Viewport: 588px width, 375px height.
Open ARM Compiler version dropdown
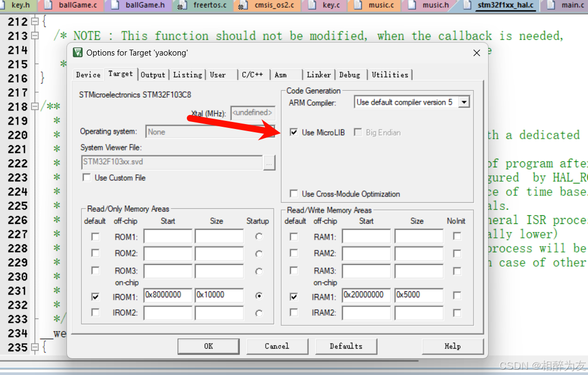464,102
